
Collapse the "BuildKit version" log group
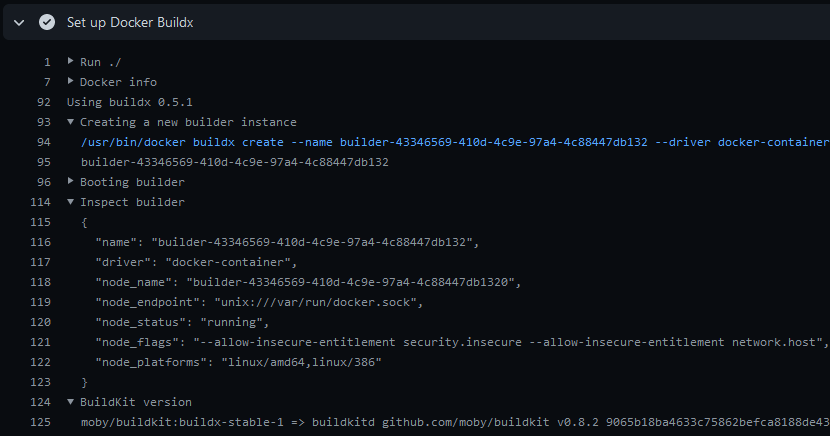[x=71, y=402]
